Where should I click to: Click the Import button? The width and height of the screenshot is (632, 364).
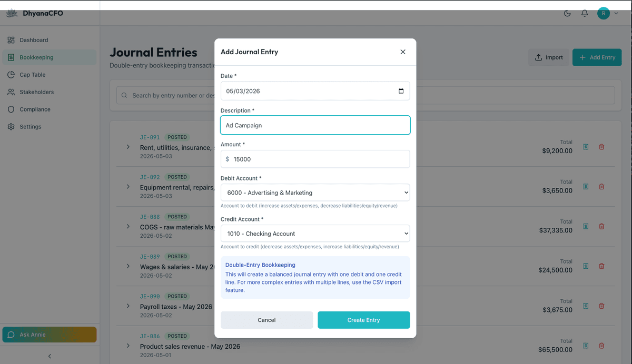pos(548,57)
